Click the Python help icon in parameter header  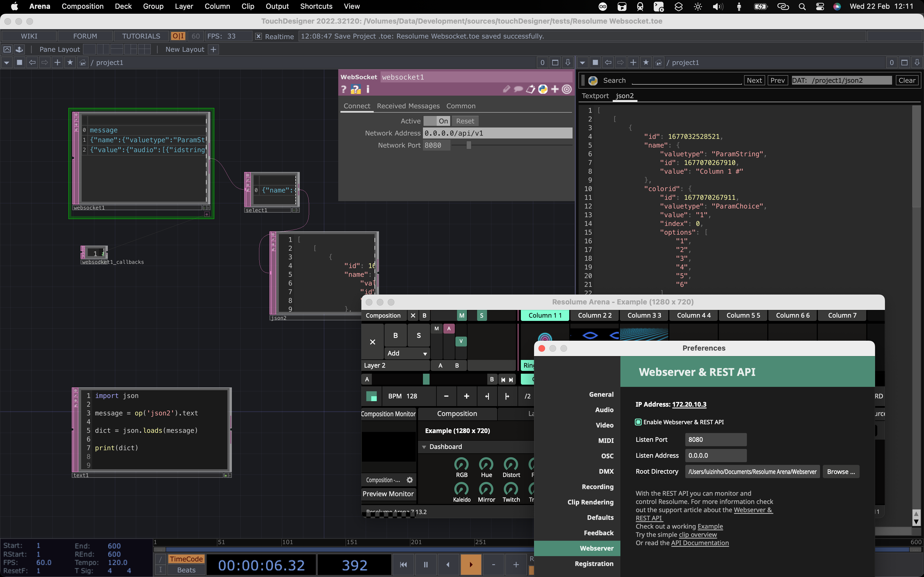click(356, 89)
